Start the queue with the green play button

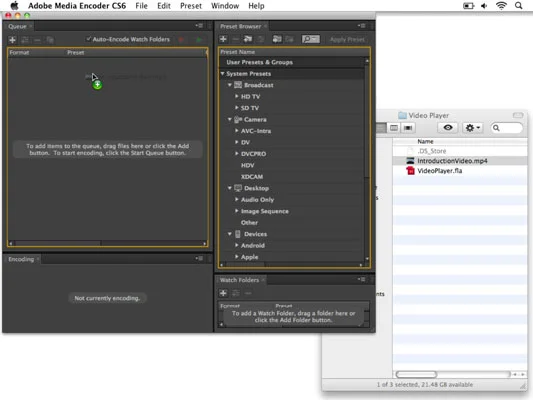pyautogui.click(x=199, y=40)
